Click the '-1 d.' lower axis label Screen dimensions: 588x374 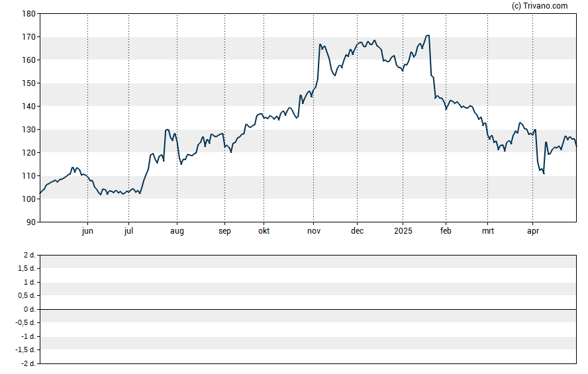click(x=28, y=336)
